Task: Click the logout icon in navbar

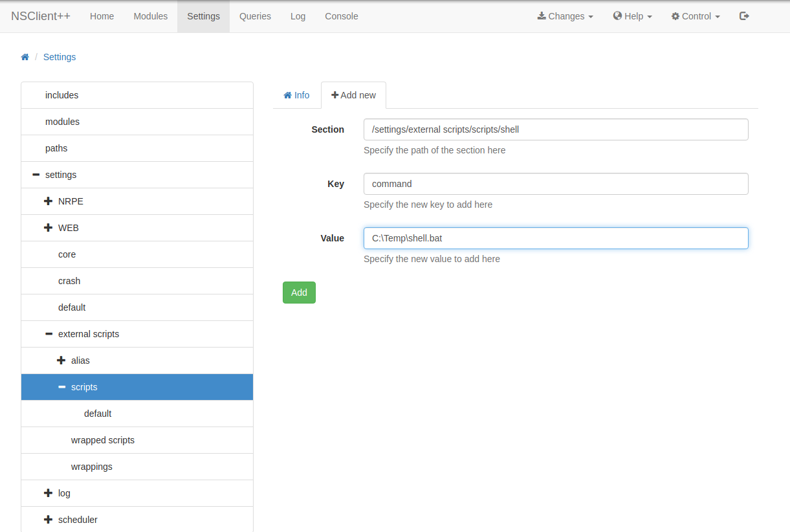Action: tap(744, 16)
